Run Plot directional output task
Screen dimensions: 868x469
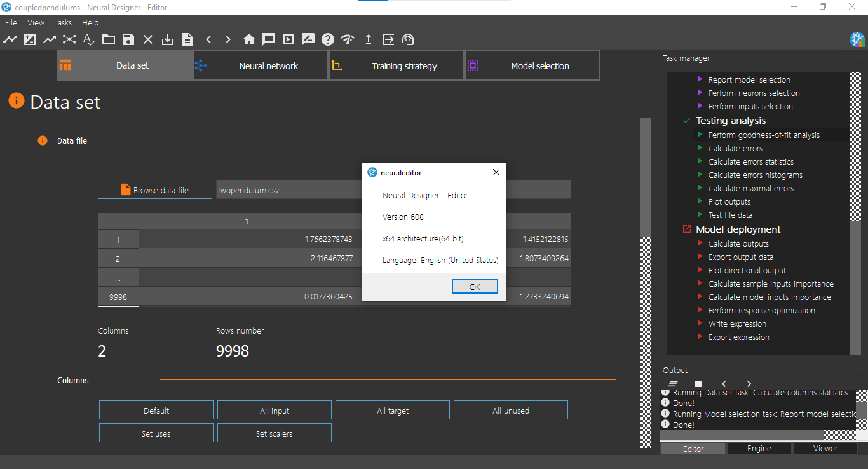(747, 270)
